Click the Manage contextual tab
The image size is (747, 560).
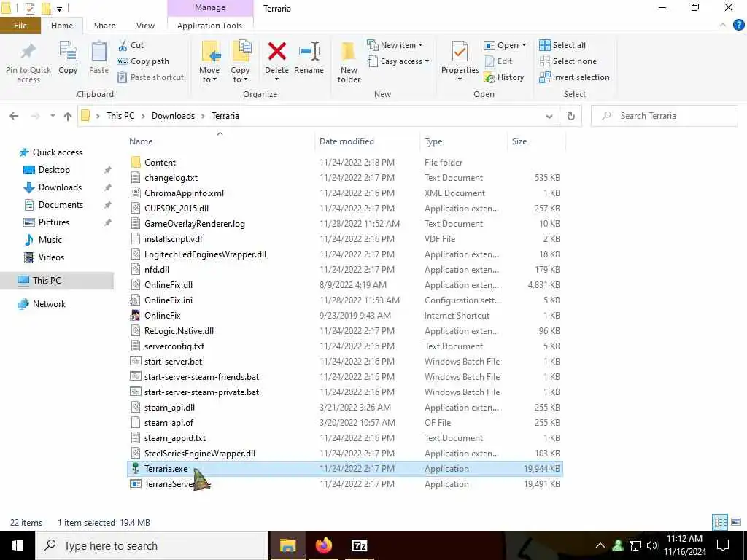[x=210, y=7]
